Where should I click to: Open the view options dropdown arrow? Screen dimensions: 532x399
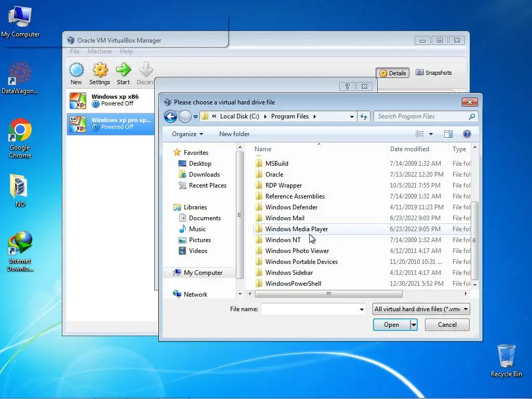(x=431, y=134)
